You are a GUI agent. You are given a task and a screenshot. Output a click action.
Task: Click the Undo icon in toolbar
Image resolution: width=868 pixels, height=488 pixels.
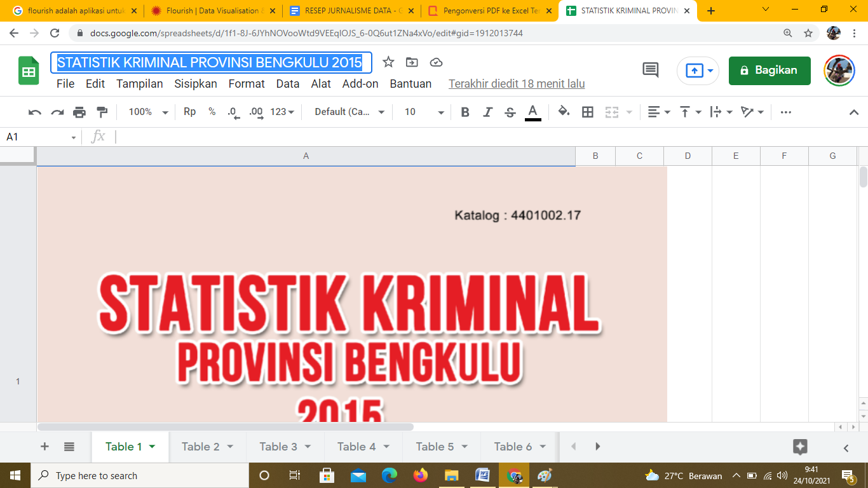pos(35,112)
